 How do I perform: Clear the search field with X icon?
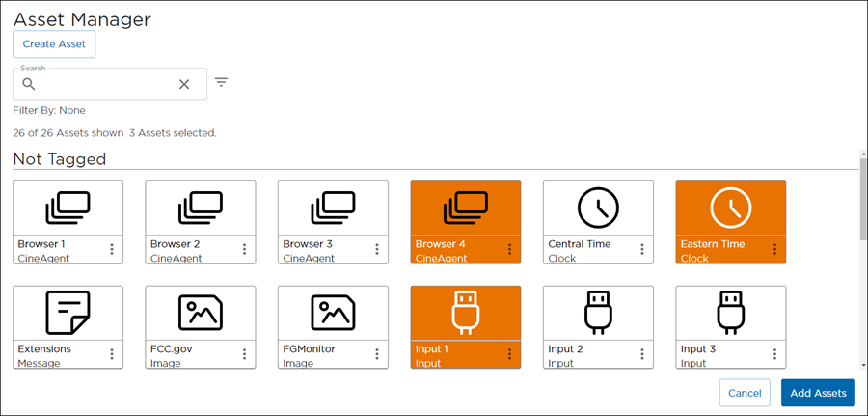184,85
